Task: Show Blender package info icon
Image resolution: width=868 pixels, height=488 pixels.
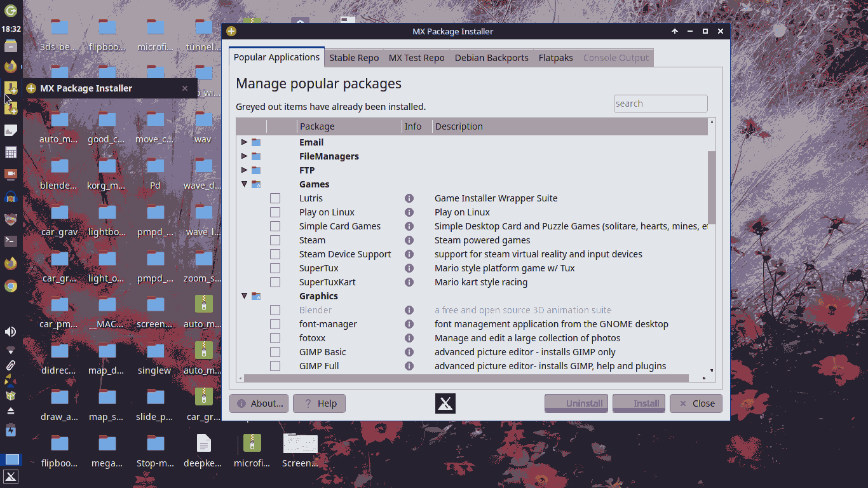Action: tap(409, 310)
